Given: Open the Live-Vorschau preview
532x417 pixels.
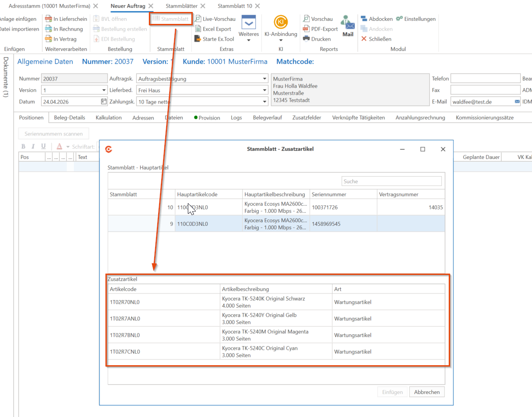Looking at the screenshot, I should click(x=215, y=19).
